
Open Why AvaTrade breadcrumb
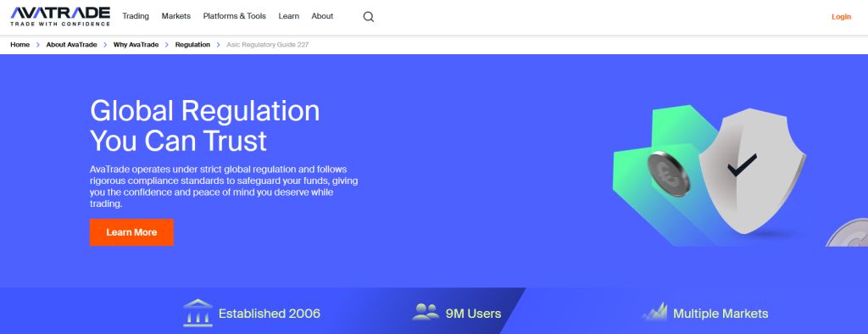(x=136, y=44)
